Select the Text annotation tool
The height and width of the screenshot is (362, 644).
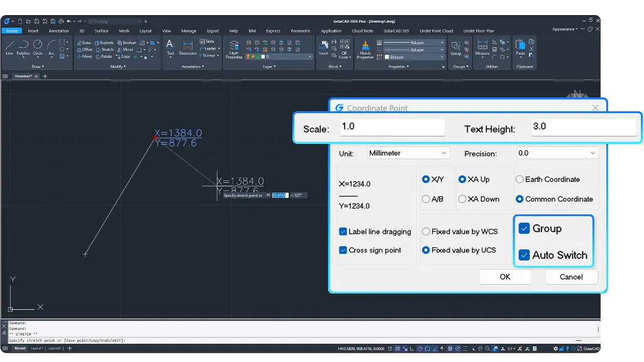pyautogui.click(x=170, y=47)
